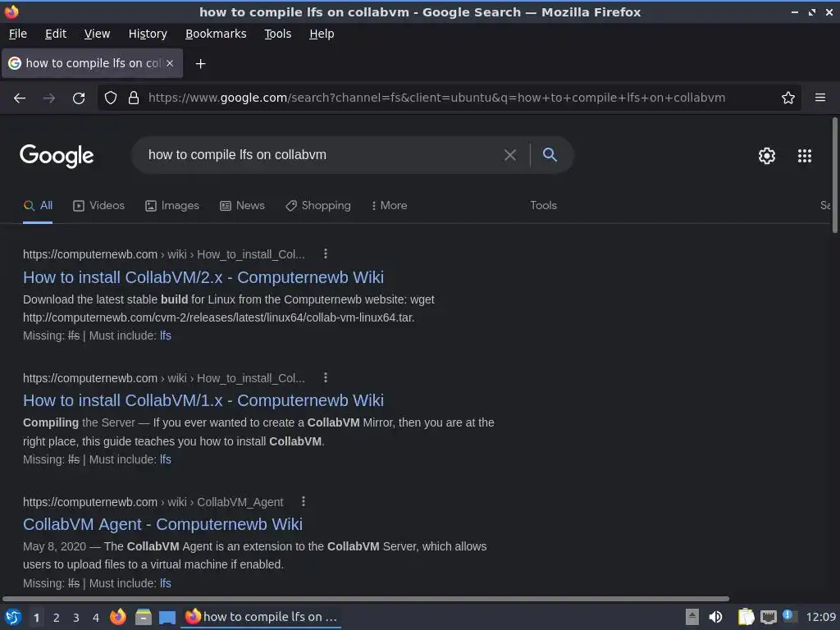840x630 pixels.
Task: Click the magnifying glass search button
Action: (x=550, y=155)
